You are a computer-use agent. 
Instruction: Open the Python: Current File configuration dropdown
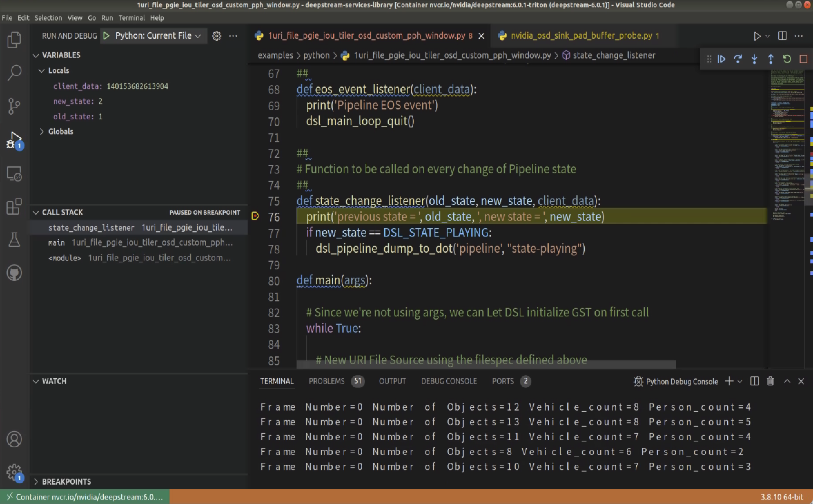click(x=154, y=36)
